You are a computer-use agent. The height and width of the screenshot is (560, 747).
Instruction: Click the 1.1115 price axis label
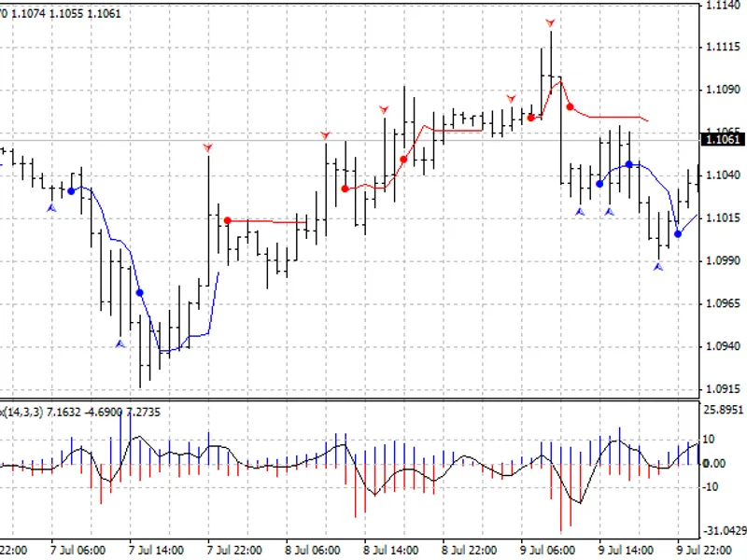click(723, 48)
